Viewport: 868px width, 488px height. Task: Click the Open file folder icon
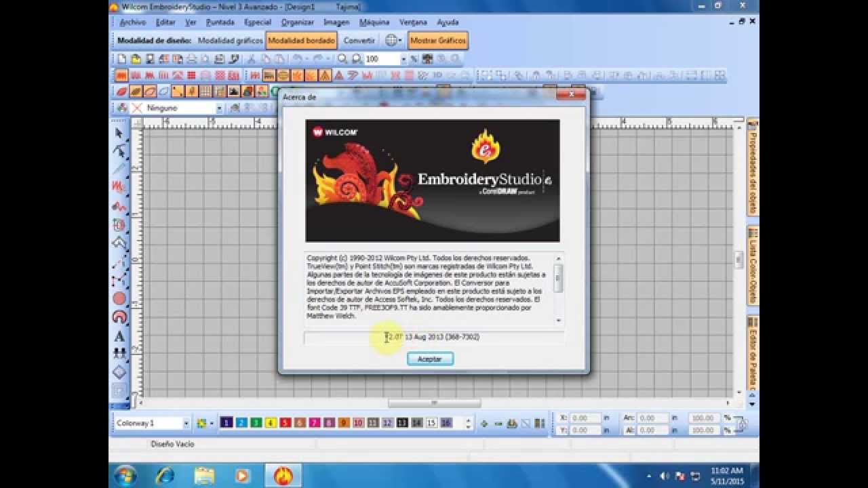136,59
